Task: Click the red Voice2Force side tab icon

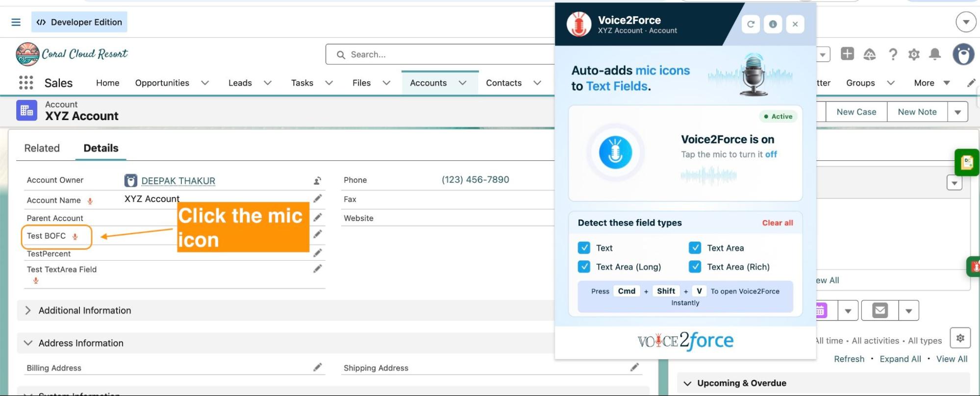Action: (975, 267)
